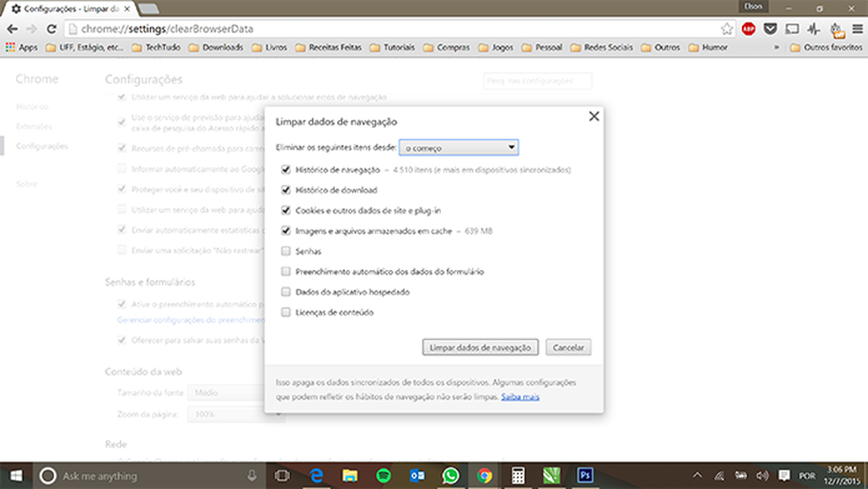868x489 pixels.
Task: Click the Cancelar button
Action: (x=568, y=347)
